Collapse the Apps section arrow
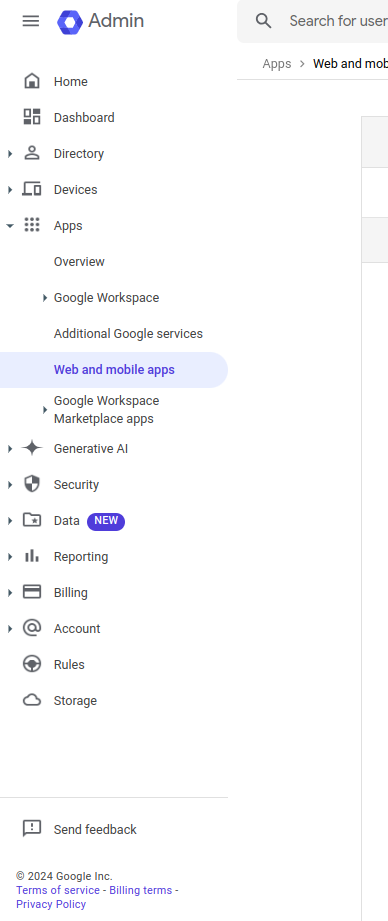Image resolution: width=388 pixels, height=921 pixels. (9, 226)
